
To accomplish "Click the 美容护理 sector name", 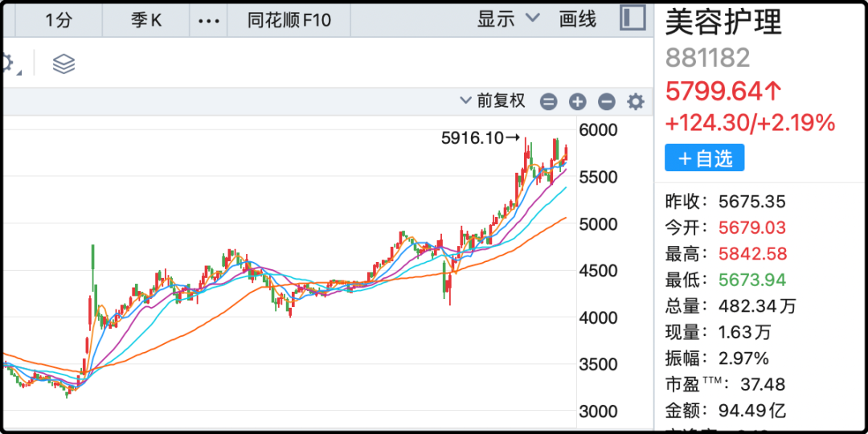I will [x=723, y=23].
